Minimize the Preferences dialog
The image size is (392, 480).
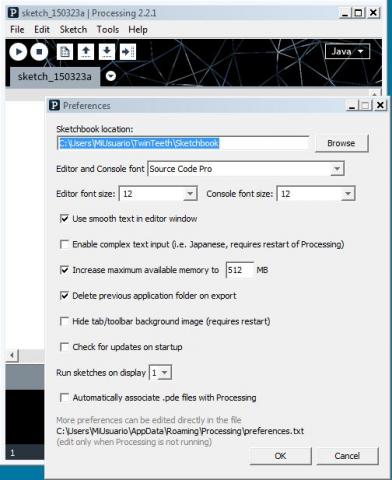pyautogui.click(x=352, y=106)
